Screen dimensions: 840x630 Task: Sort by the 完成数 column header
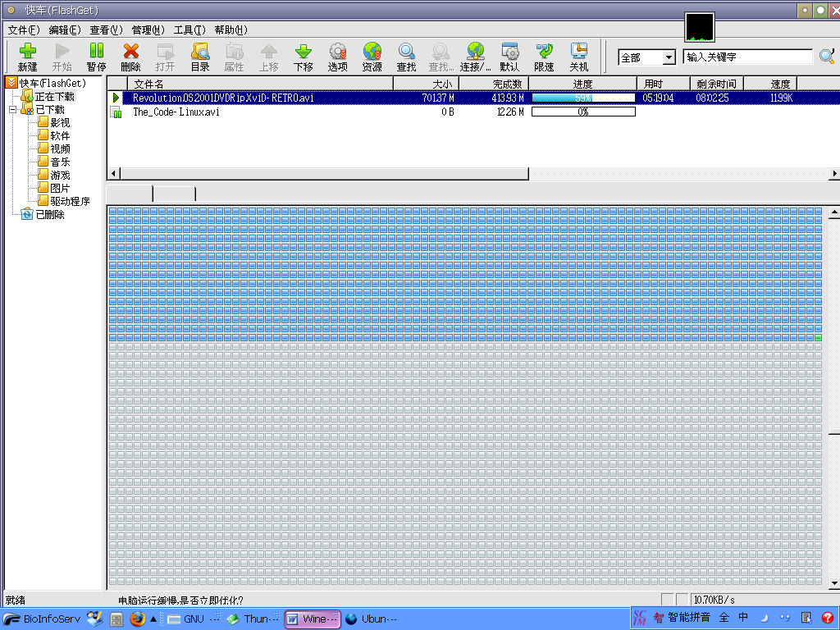coord(495,84)
